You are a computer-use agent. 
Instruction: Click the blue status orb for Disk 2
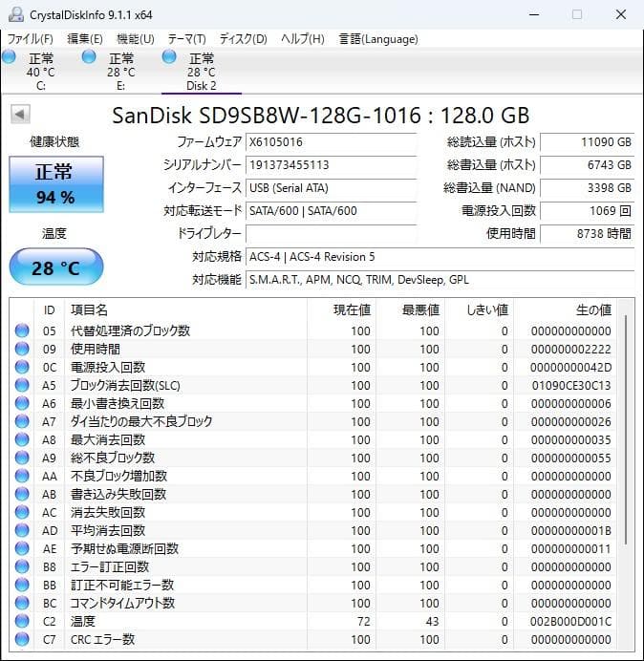pyautogui.click(x=169, y=57)
